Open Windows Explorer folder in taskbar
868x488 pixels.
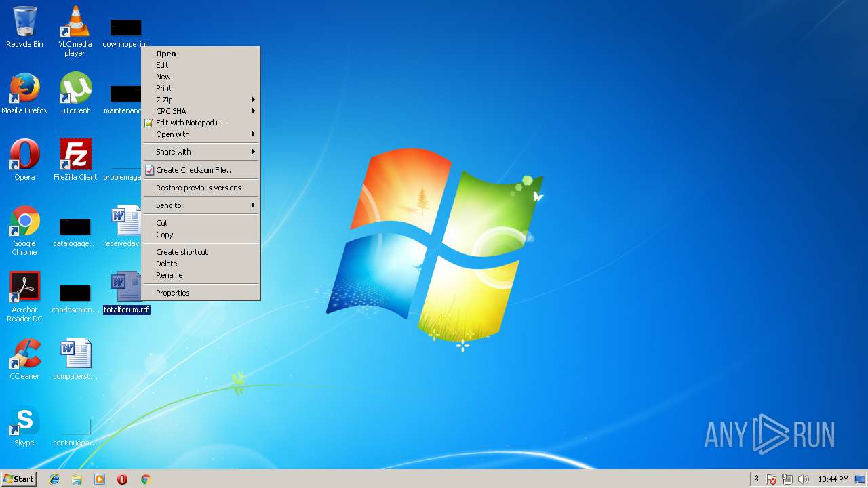pos(77,479)
